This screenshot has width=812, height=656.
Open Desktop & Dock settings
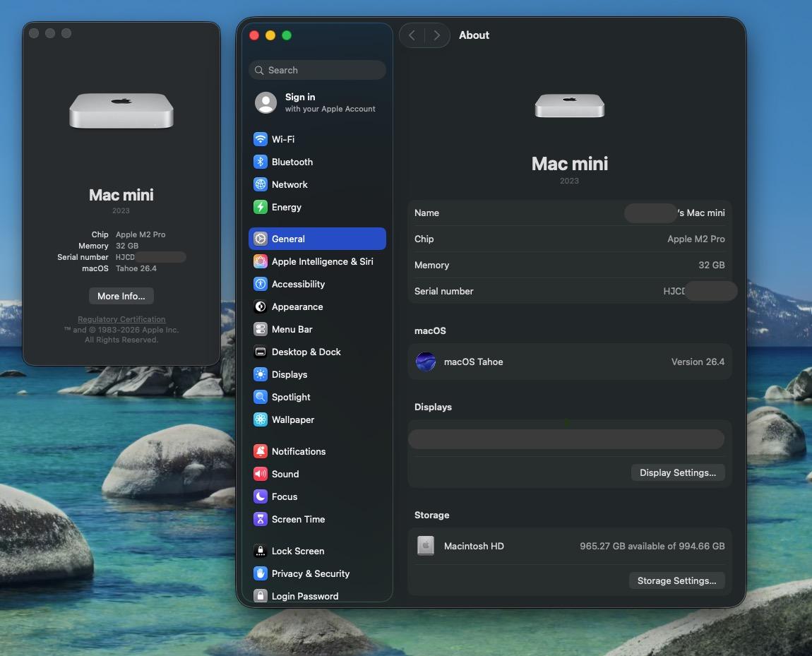tap(306, 352)
